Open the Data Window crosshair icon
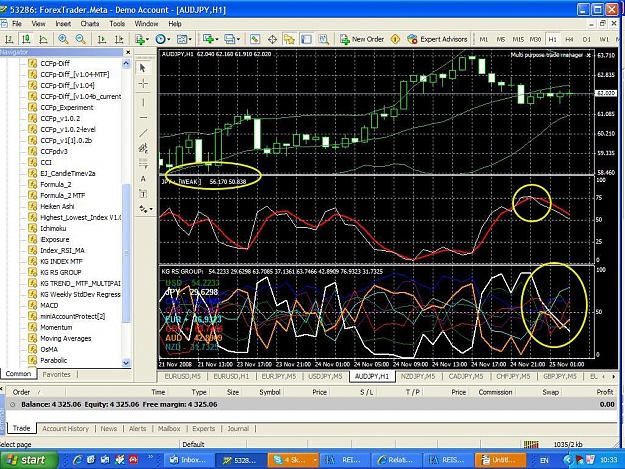625x469 pixels. tap(272, 39)
